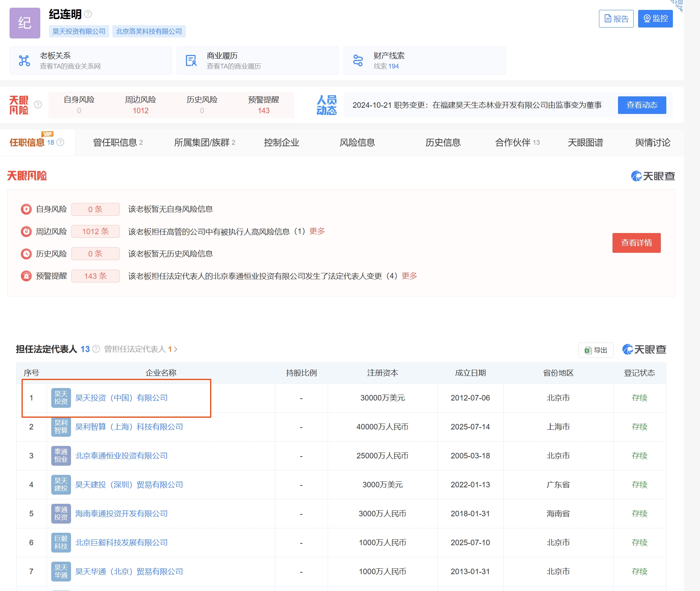
Task: Open 昊天建投（深圳）贸易有限公司 link
Action: [129, 485]
